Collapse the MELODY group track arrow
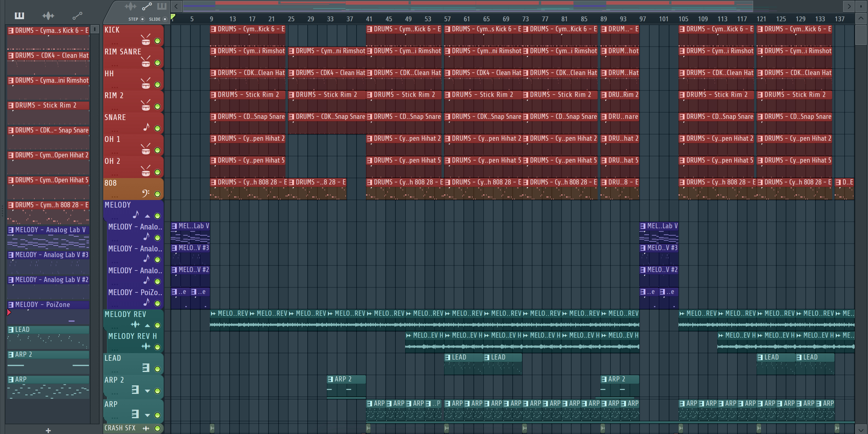Screen dimensions: 868x434 pyautogui.click(x=147, y=216)
